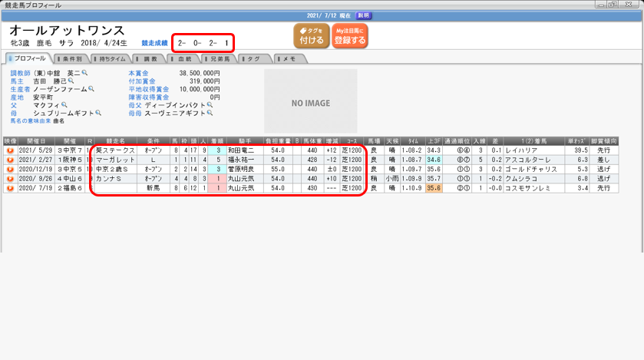This screenshot has width=644, height=360.
Task: Click the NO IMAGE thumbnail placeholder
Action: [310, 103]
